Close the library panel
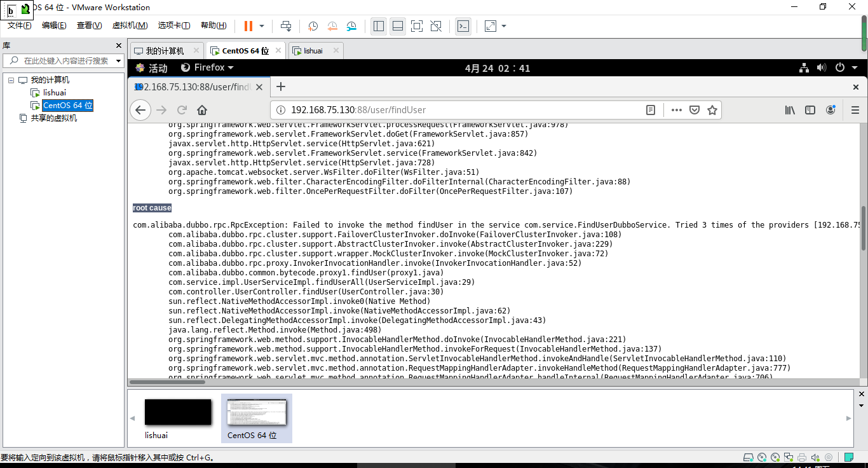The image size is (868, 468). (118, 46)
